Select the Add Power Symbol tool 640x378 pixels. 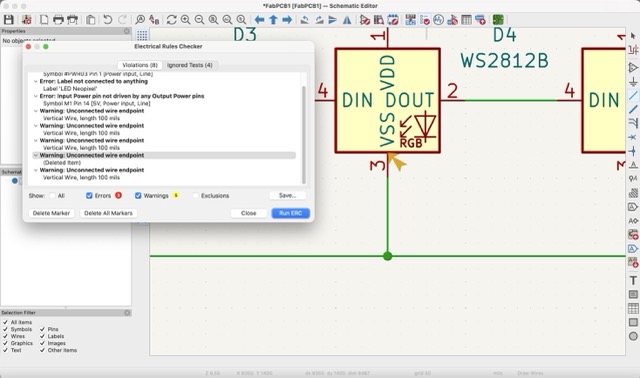click(633, 82)
